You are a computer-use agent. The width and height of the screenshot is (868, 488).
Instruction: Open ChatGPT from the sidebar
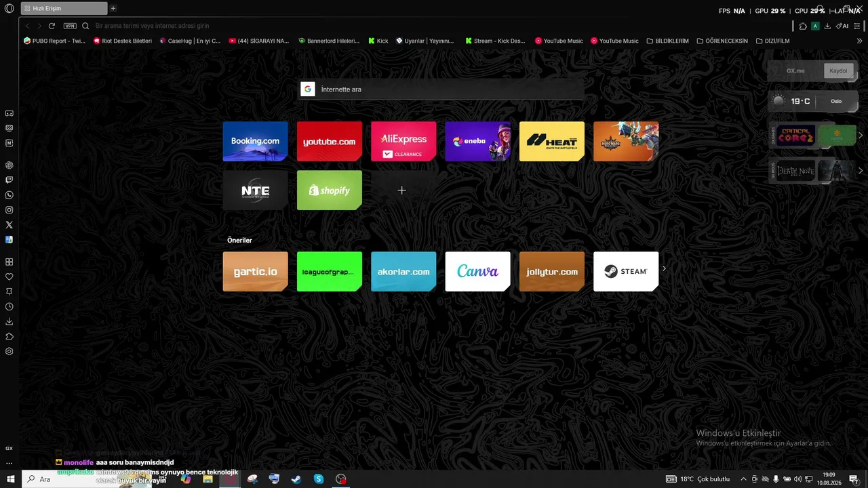(x=9, y=165)
